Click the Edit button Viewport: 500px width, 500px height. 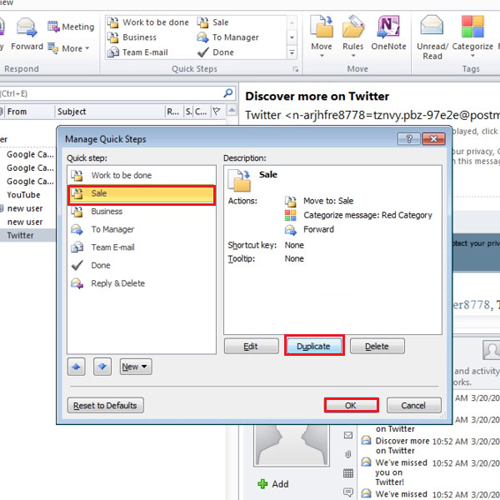pos(251,346)
